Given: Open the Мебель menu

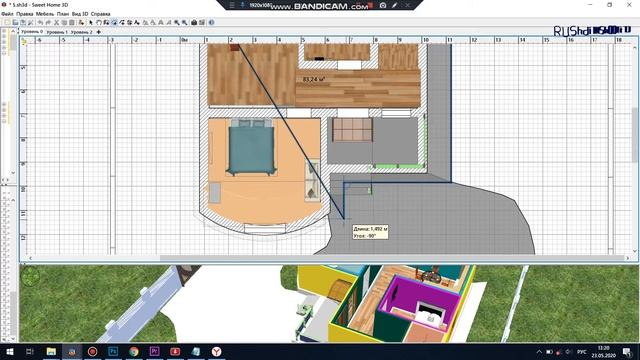Looking at the screenshot, I should 44,14.
